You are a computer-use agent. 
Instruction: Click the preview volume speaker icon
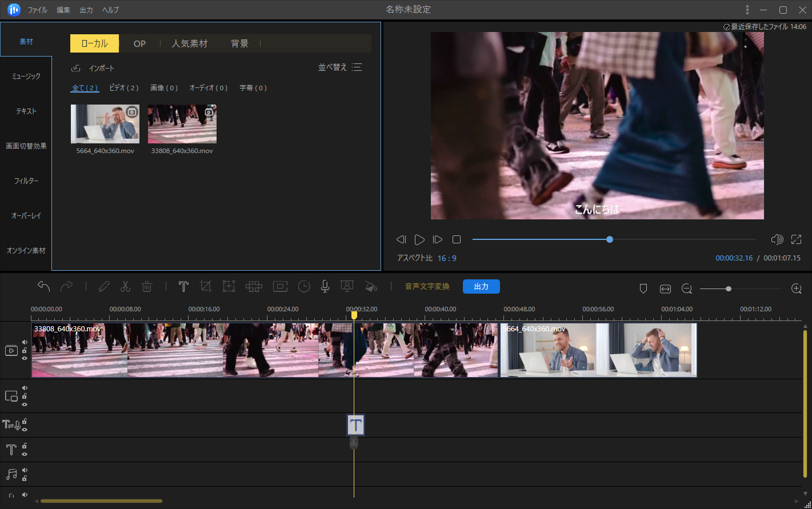coord(777,239)
